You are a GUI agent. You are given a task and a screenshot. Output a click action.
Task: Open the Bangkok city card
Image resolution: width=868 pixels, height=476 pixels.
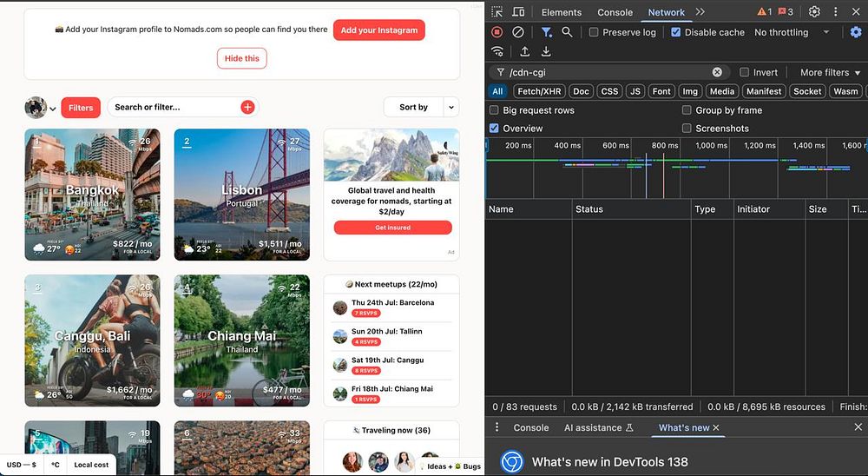(92, 195)
